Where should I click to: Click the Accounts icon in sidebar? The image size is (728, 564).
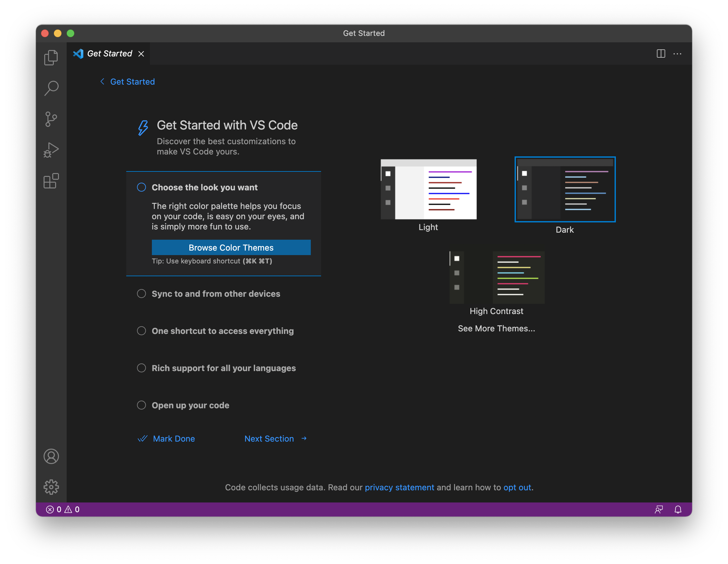point(51,456)
